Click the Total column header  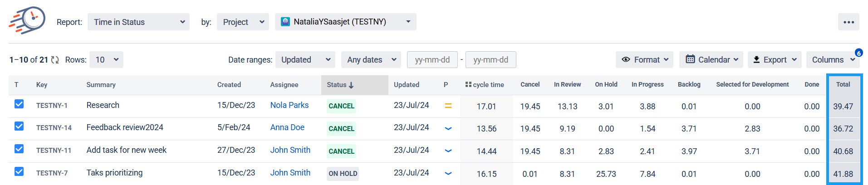pyautogui.click(x=843, y=84)
